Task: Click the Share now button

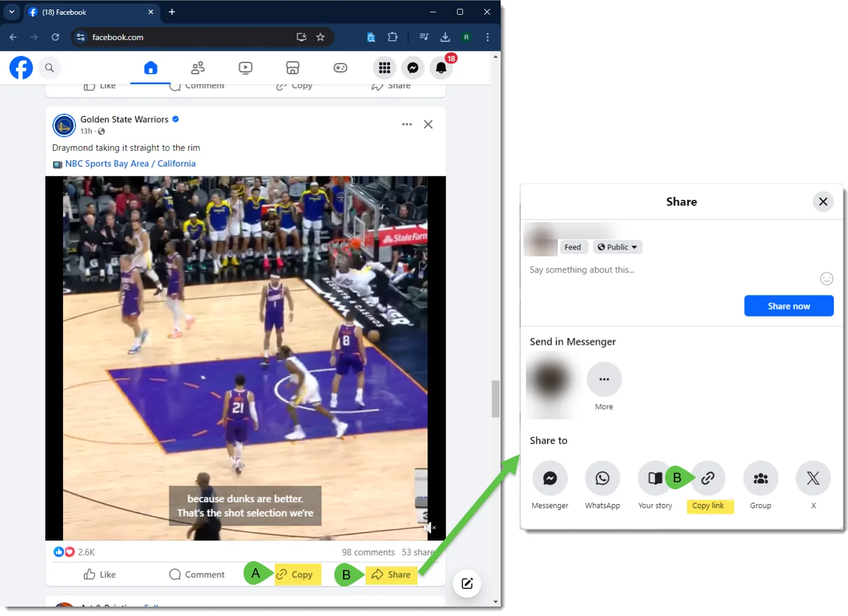Action: (788, 306)
